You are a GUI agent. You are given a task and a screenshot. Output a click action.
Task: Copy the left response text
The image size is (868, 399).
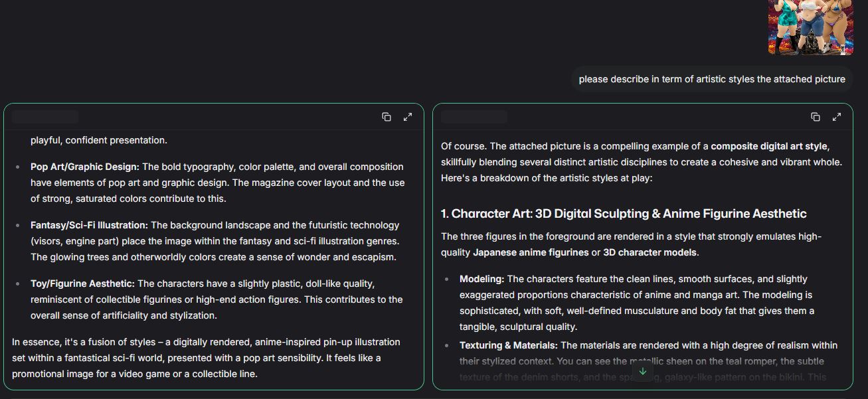[x=387, y=117]
